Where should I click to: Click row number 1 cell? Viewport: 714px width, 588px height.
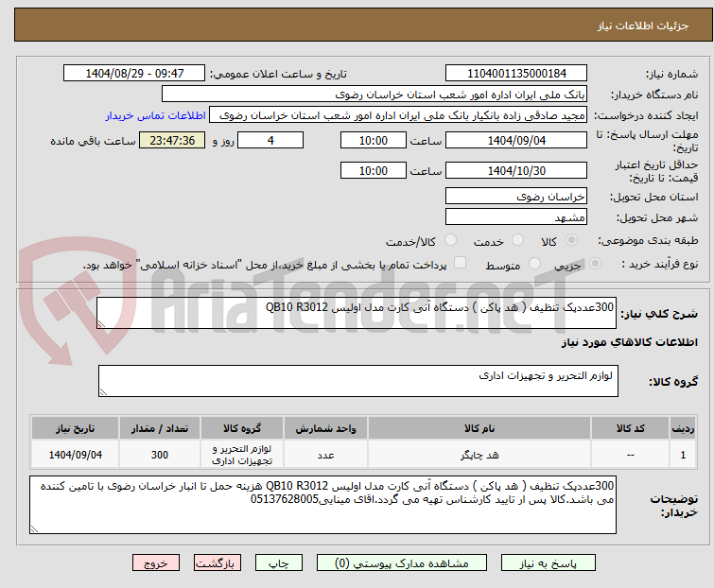pos(683,455)
